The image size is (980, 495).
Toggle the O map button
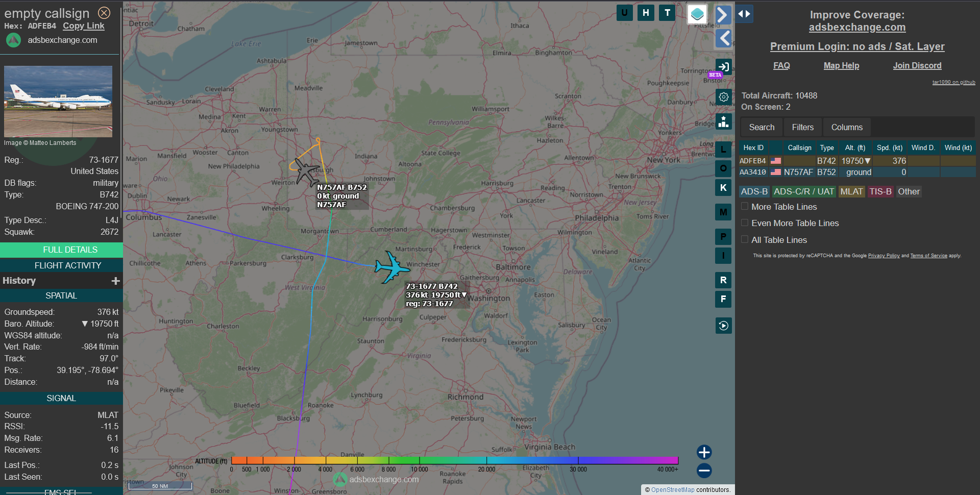pos(723,168)
